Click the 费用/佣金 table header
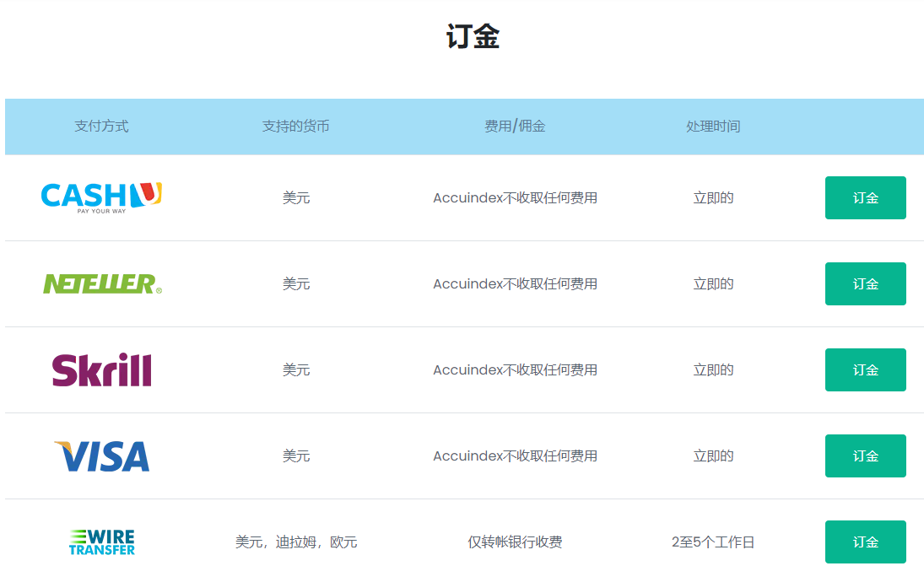This screenshot has height=566, width=924. 515,127
